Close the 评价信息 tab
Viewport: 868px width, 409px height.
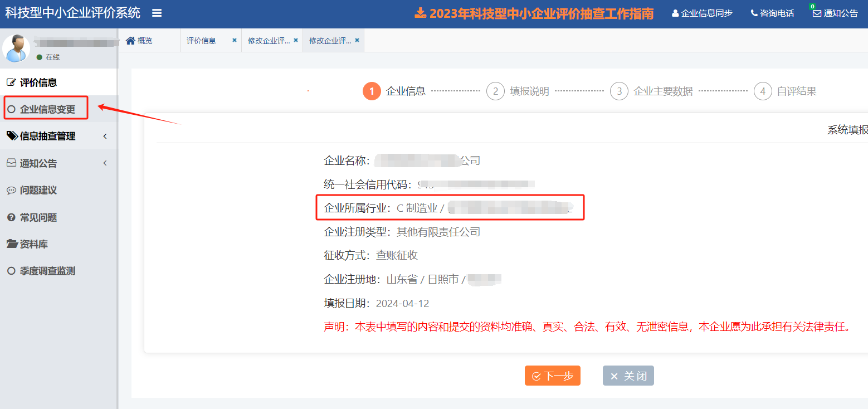pyautogui.click(x=235, y=40)
